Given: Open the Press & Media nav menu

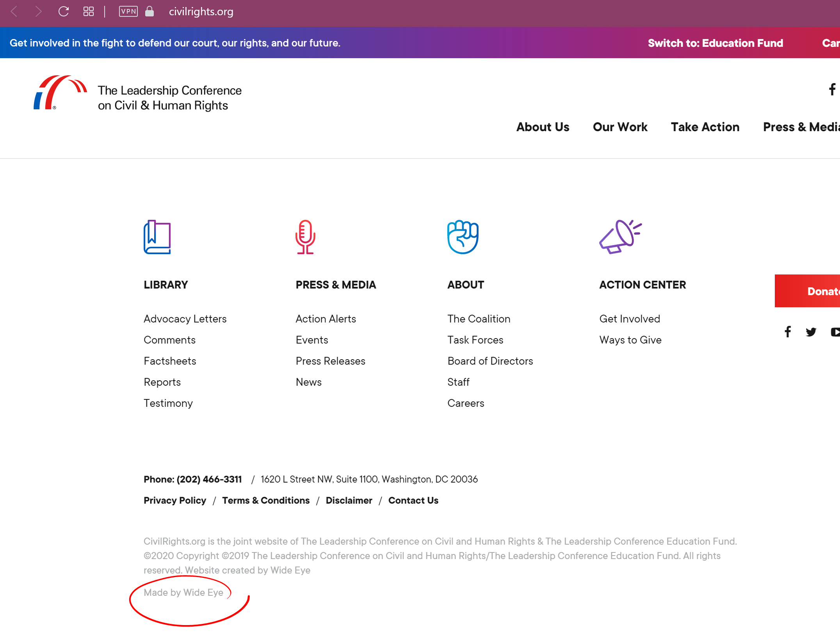Looking at the screenshot, I should [801, 127].
